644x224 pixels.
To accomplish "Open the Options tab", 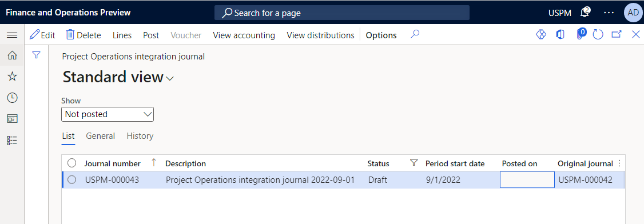I will click(x=381, y=35).
